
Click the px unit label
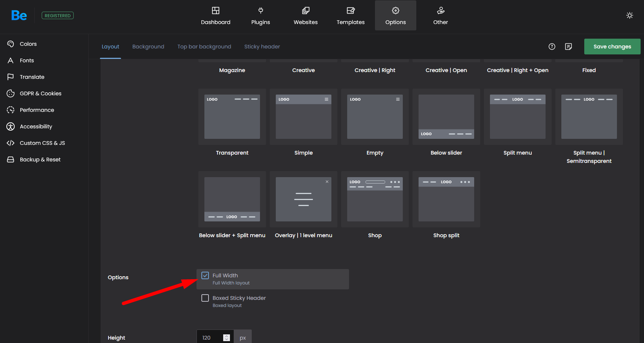(x=243, y=337)
